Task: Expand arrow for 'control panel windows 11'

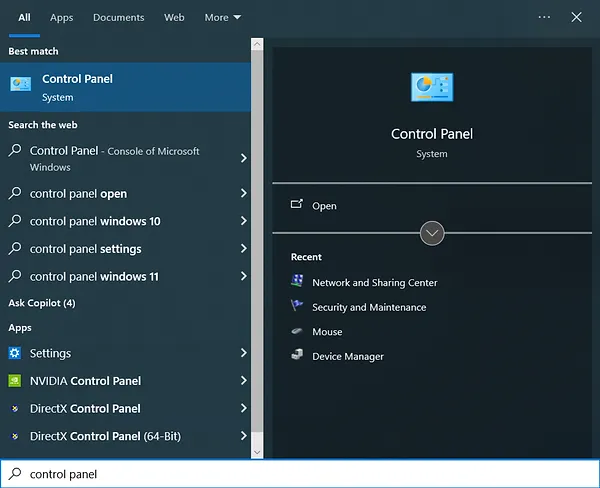Action: [243, 276]
